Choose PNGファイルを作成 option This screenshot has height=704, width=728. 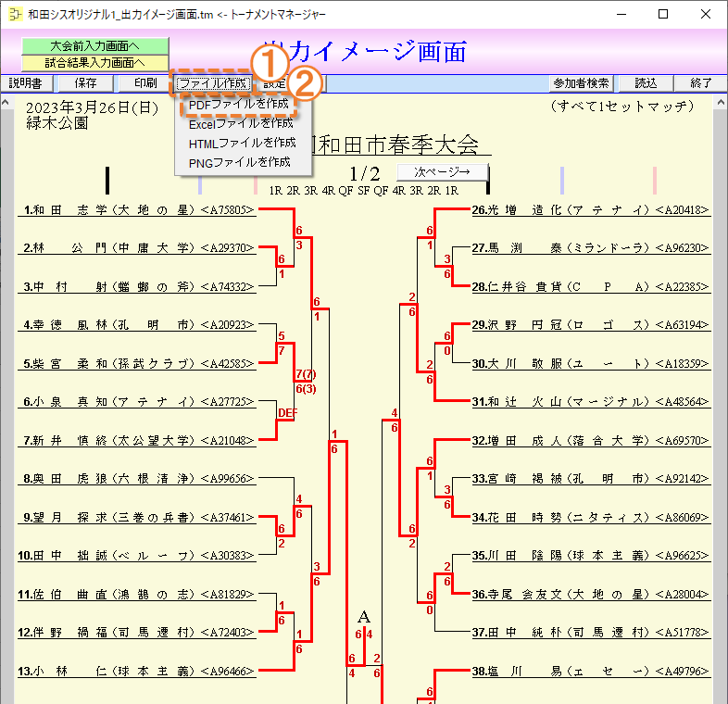(x=240, y=162)
